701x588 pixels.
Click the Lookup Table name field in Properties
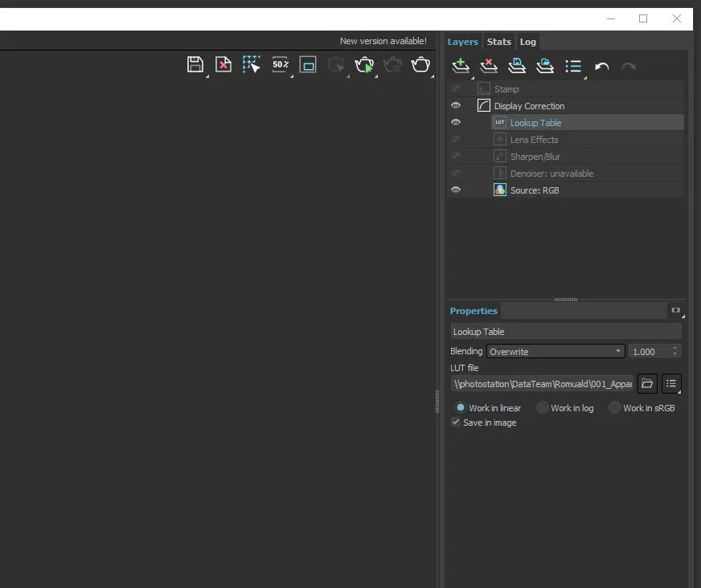coord(566,332)
